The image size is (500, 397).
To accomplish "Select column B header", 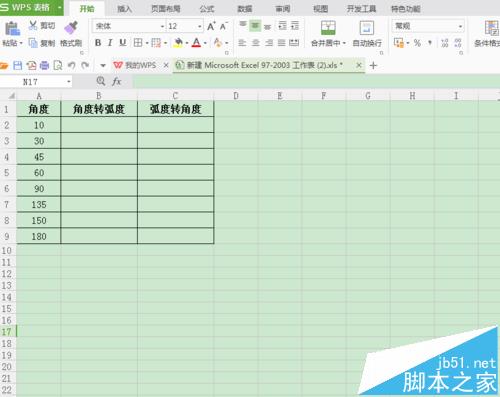I will [x=99, y=96].
